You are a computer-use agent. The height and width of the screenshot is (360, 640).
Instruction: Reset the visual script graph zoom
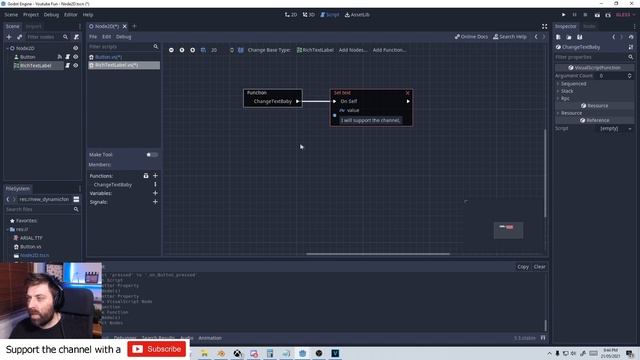182,50
